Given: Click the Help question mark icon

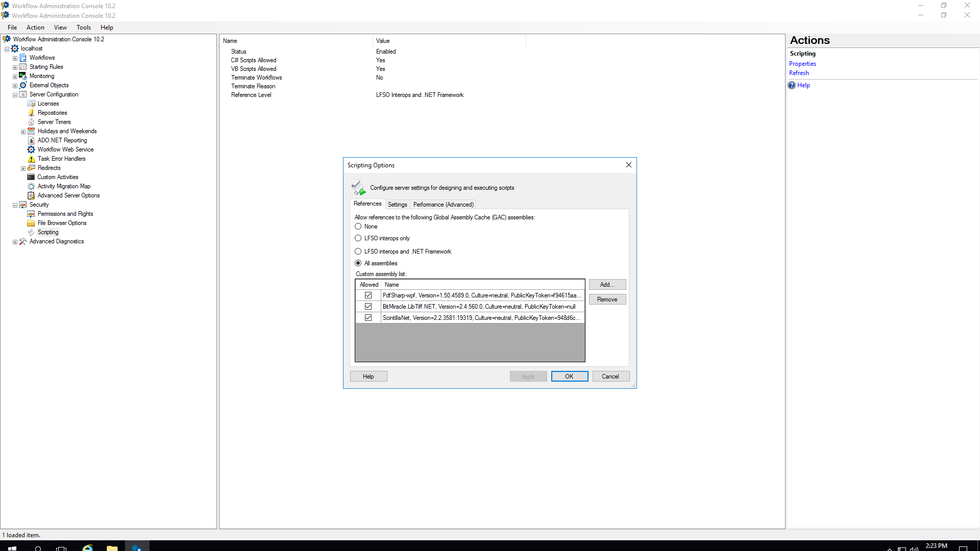Looking at the screenshot, I should tap(792, 86).
